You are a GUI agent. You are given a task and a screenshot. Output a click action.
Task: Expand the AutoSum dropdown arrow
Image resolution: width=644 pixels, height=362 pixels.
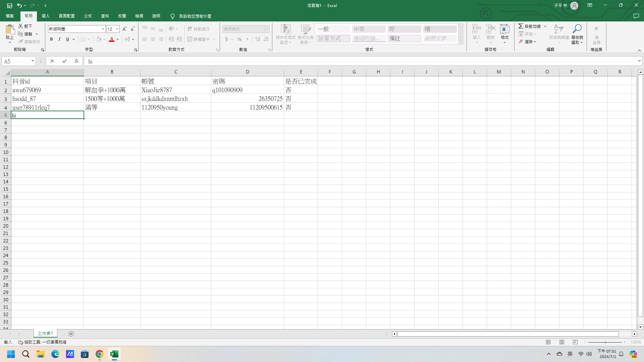click(x=545, y=26)
